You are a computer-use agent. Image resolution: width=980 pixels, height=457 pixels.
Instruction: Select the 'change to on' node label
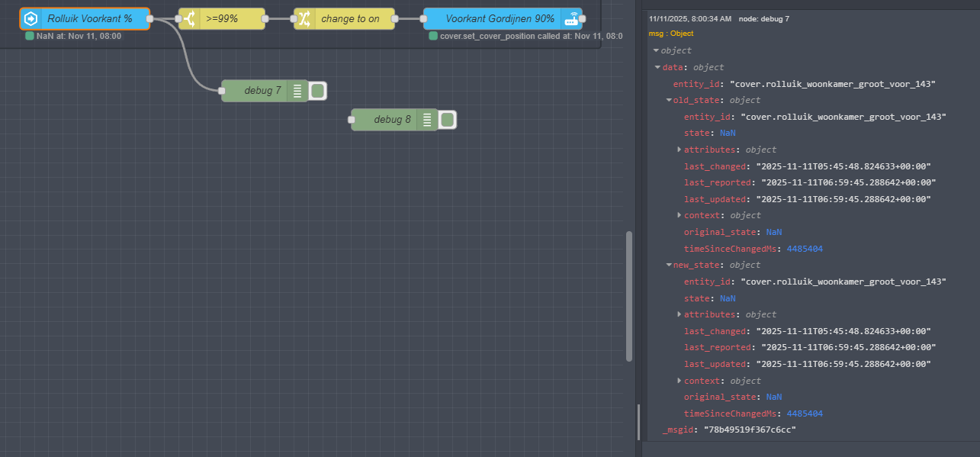click(x=349, y=19)
